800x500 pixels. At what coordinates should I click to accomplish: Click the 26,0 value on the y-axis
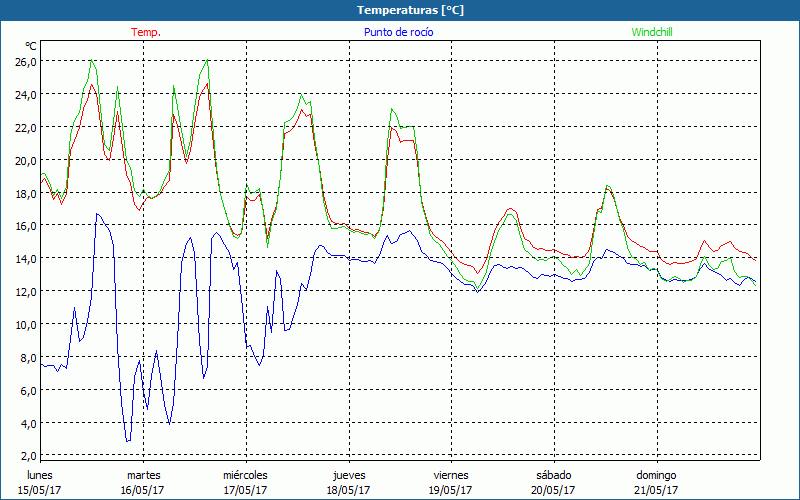click(26, 61)
